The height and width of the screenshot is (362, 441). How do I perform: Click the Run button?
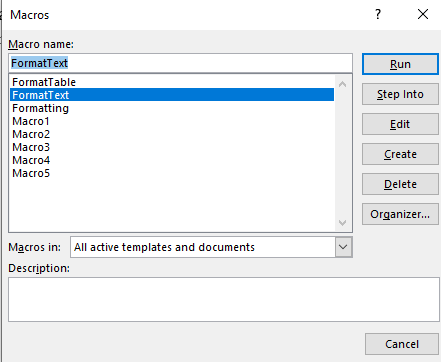pyautogui.click(x=400, y=64)
